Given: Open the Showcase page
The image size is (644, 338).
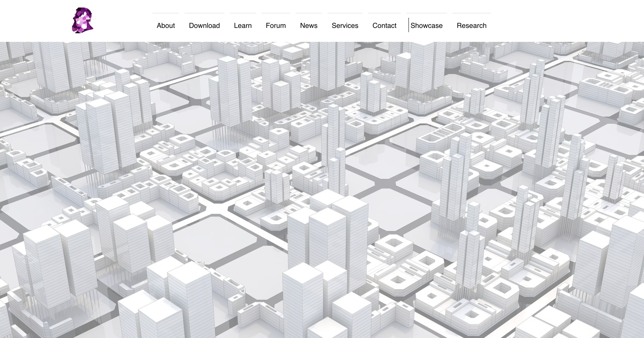Looking at the screenshot, I should tap(427, 25).
